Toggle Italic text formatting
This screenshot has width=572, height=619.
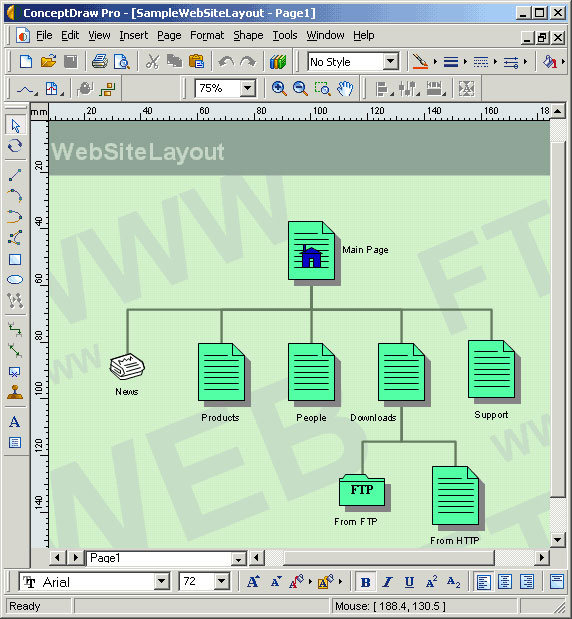pos(387,582)
